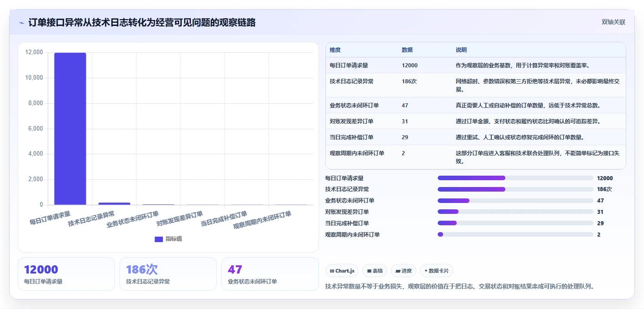Click the 业务状态未闭环订单 progress bar

pyautogui.click(x=515, y=201)
